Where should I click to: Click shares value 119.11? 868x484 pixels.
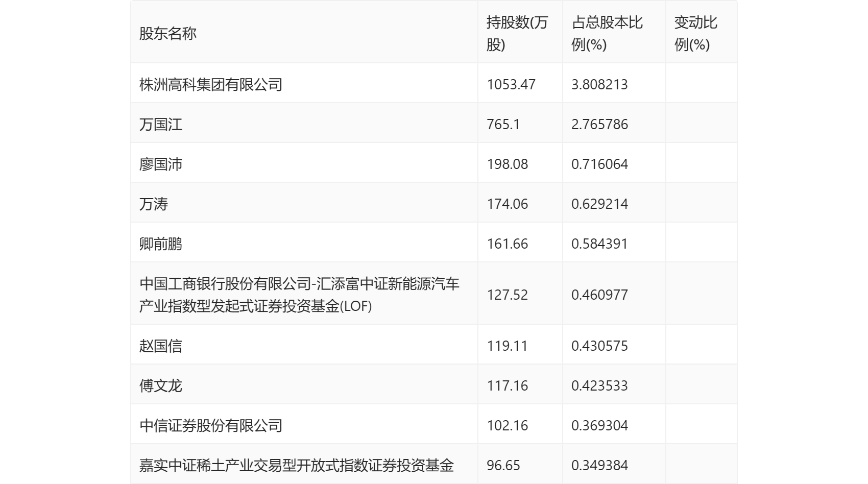click(508, 346)
